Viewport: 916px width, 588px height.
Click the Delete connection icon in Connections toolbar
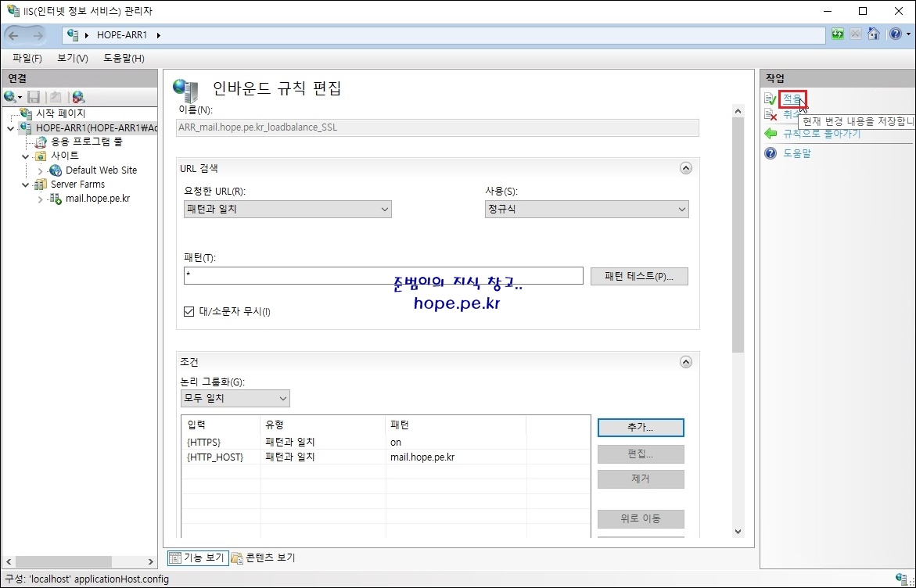tap(78, 97)
